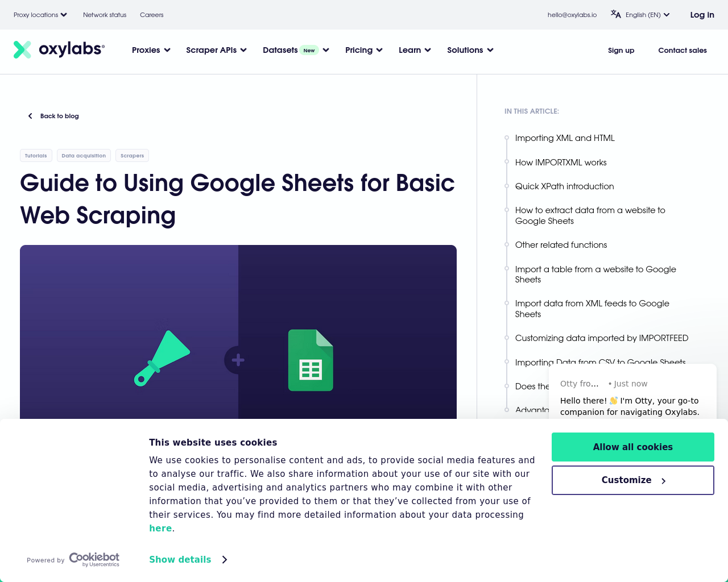Go to the Careers page
This screenshot has height=582, width=728.
click(151, 15)
